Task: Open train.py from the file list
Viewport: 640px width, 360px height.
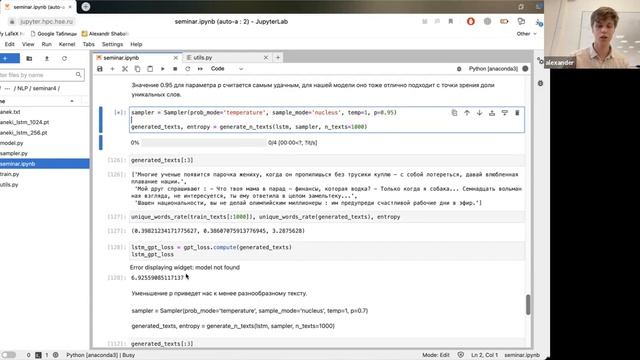Action: point(44,174)
